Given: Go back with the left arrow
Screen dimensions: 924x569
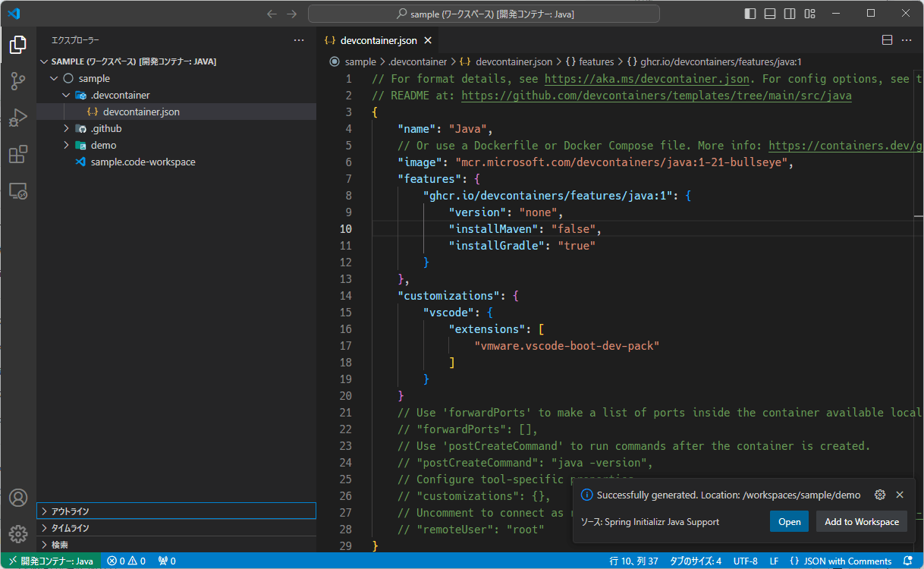Looking at the screenshot, I should (x=272, y=14).
